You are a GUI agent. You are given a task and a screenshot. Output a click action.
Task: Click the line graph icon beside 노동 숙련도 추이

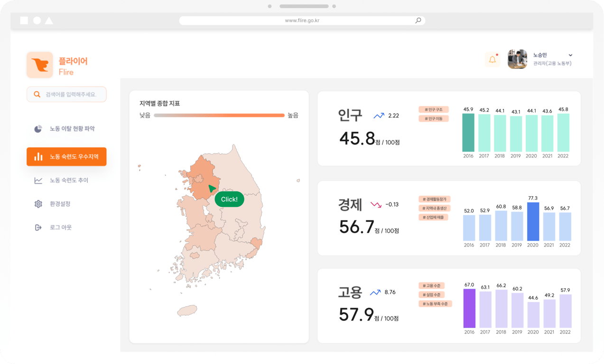click(38, 181)
